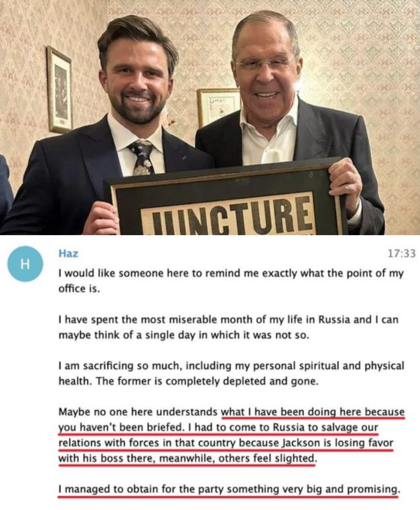
Task: Open the photo of two men
Action: [210, 118]
